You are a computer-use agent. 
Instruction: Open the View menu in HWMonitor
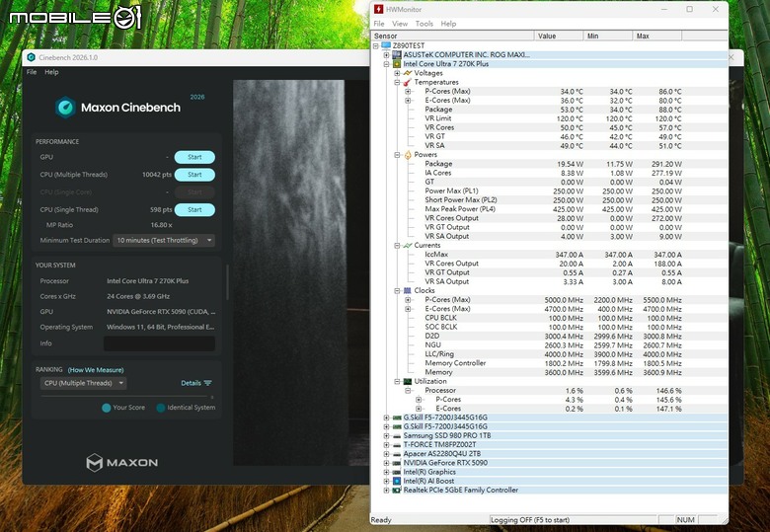399,24
